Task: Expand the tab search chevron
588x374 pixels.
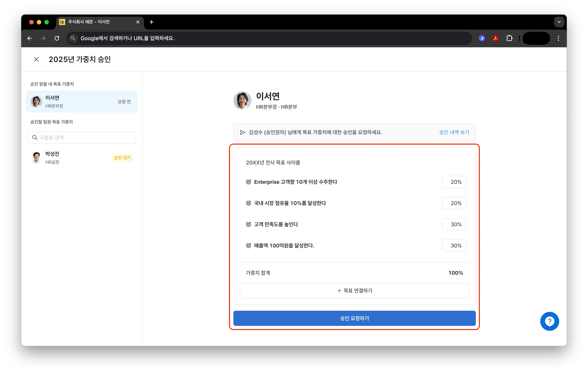Action: [559, 22]
